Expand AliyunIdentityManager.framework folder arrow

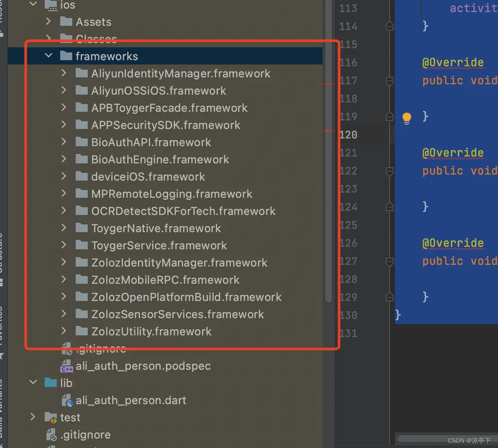[x=64, y=73]
